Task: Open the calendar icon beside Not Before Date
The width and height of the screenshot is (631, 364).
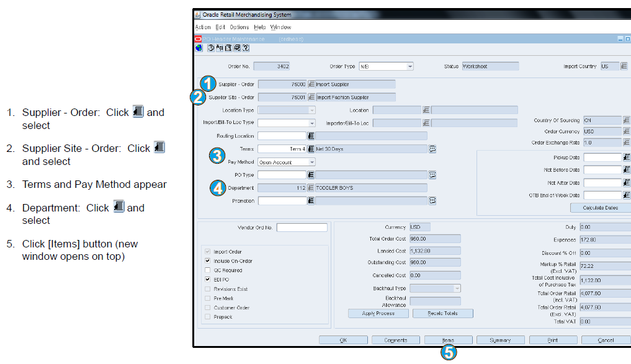Action: click(625, 169)
